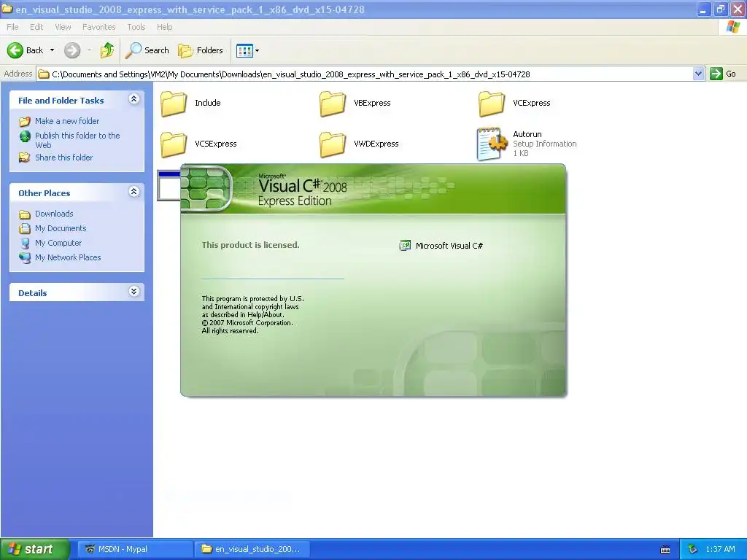Screen dimensions: 747x560
Task: Click the Microsoft Visual C# icon on splash
Action: [404, 245]
